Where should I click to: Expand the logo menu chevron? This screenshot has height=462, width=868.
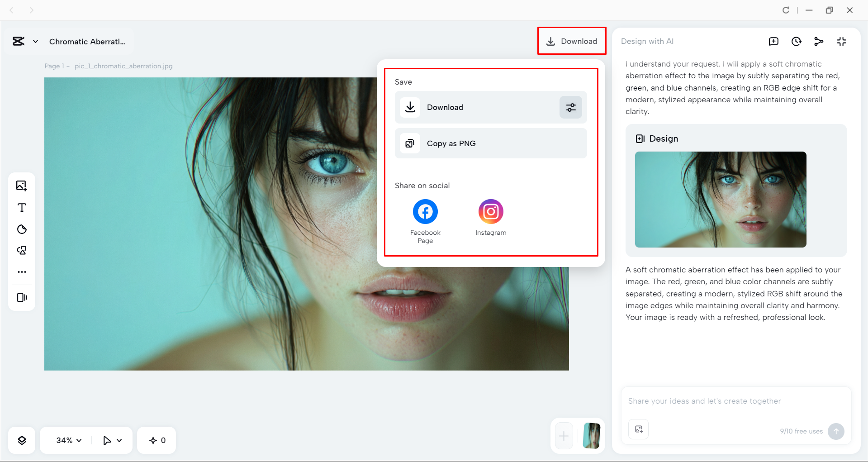[35, 42]
